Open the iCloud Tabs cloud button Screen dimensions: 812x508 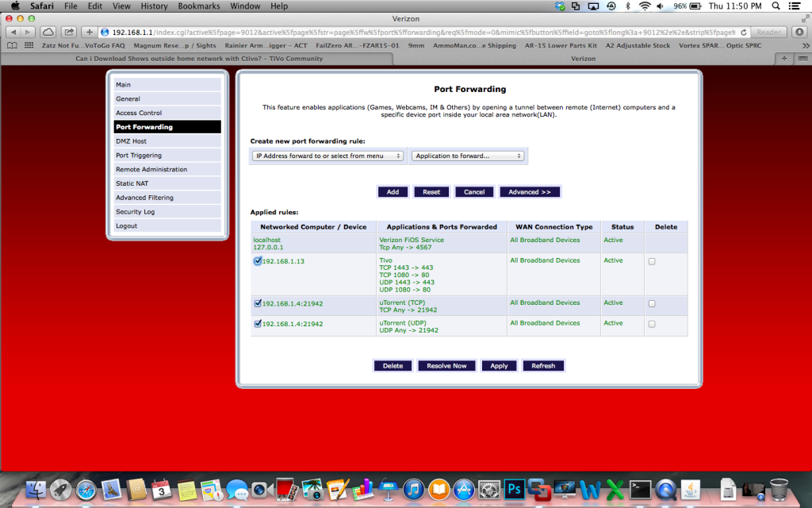point(48,32)
